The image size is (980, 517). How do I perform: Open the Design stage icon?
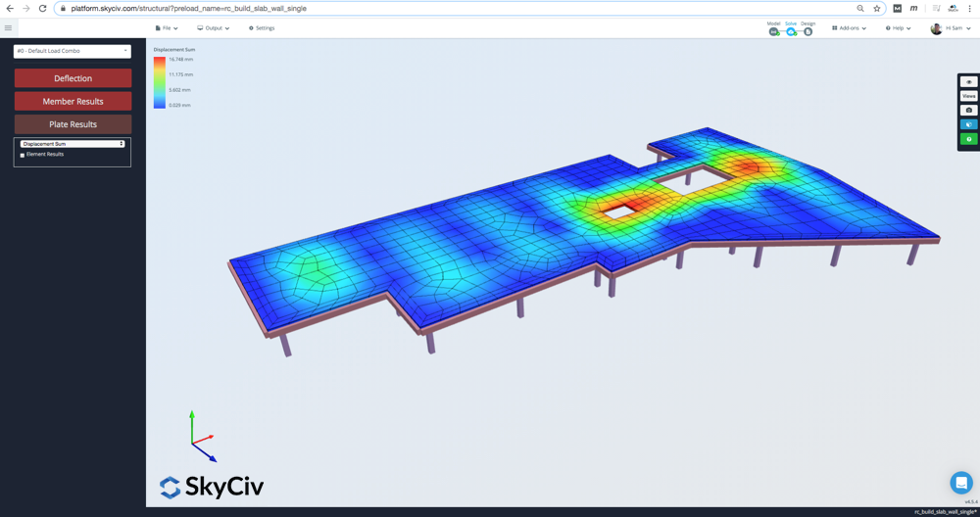click(808, 31)
